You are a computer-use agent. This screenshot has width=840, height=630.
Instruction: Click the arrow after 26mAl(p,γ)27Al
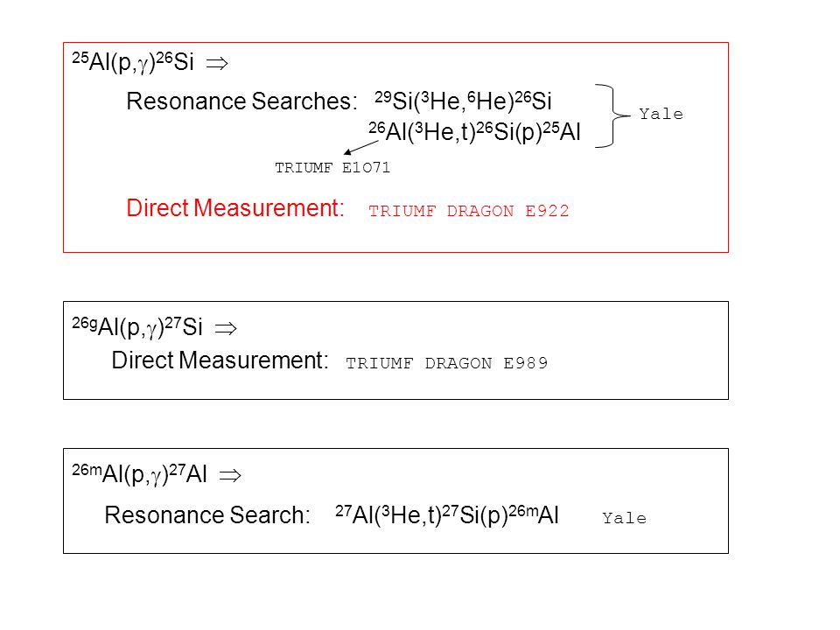point(230,475)
